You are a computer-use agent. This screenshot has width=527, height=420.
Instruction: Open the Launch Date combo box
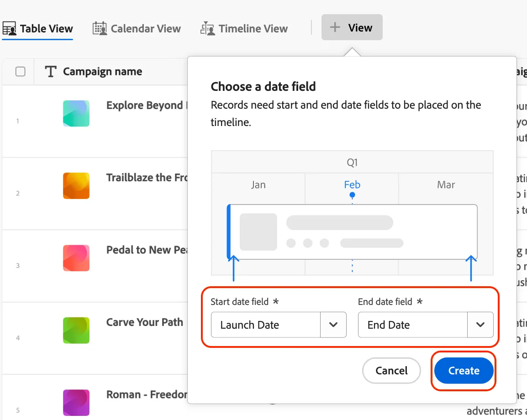279,325
